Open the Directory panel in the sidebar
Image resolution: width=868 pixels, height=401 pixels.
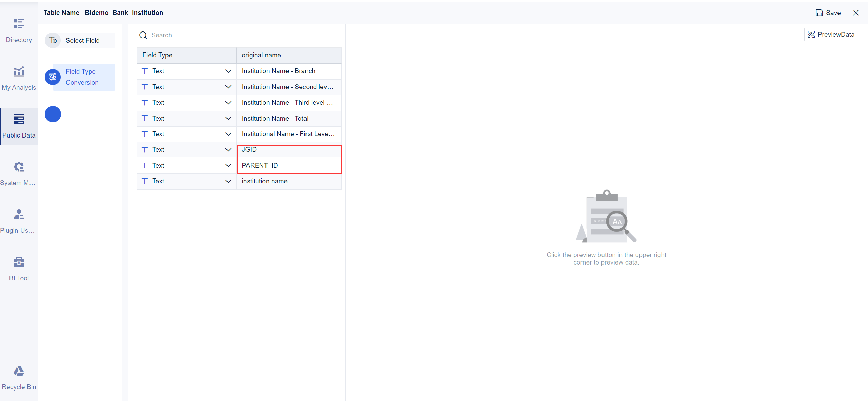19,30
